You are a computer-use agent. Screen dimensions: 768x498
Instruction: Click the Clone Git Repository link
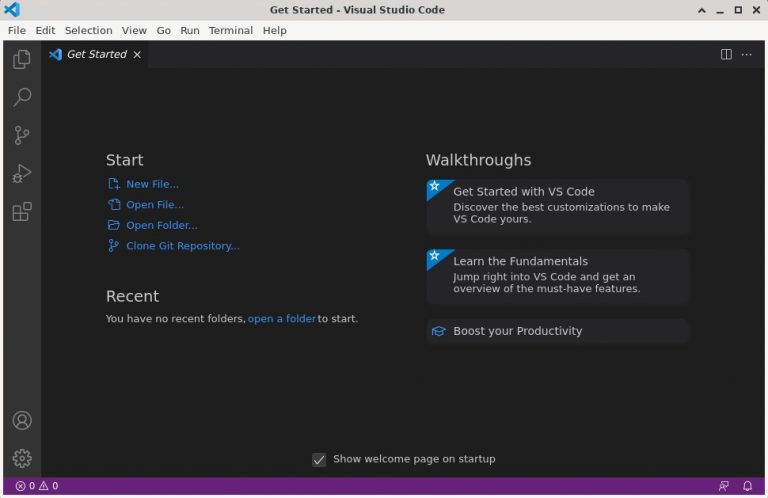pyautogui.click(x=183, y=246)
